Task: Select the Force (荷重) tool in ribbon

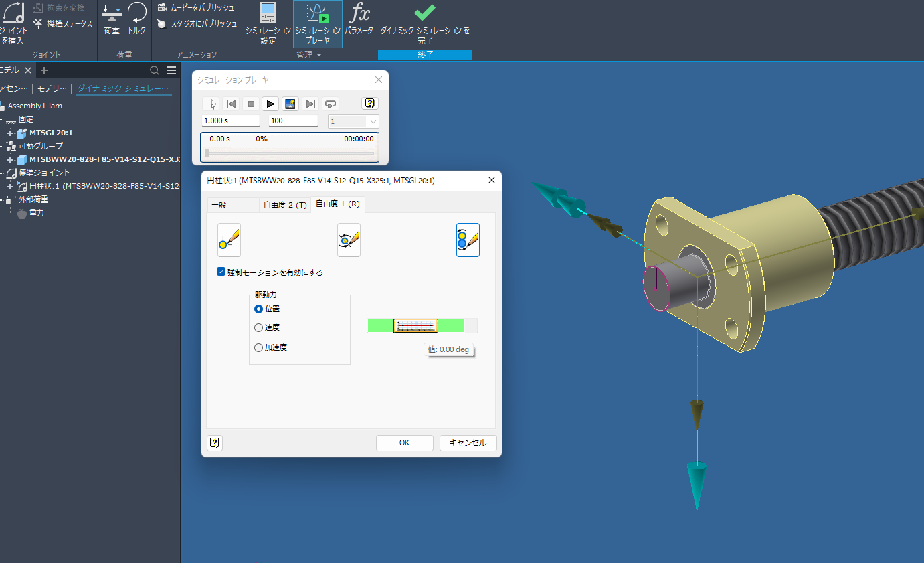Action: click(x=112, y=19)
